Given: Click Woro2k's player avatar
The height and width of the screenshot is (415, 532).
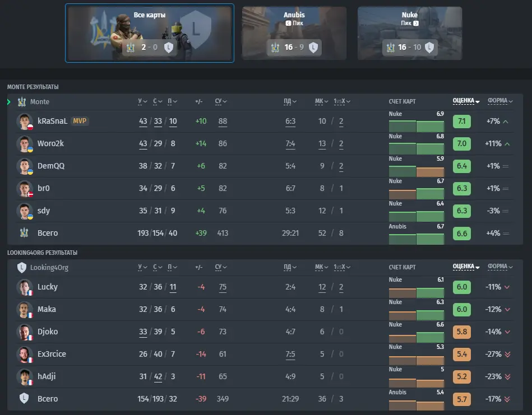Looking at the screenshot, I should (x=25, y=144).
